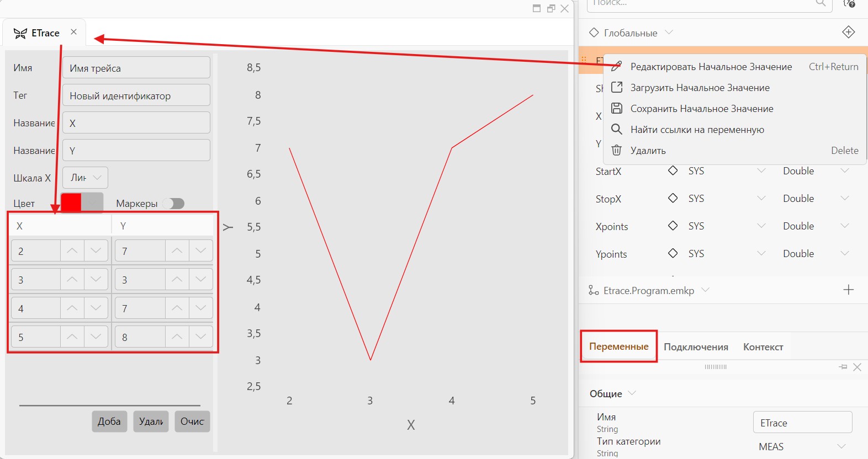Click the trash icon next to Удалить
This screenshot has height=459, width=868.
click(x=617, y=150)
